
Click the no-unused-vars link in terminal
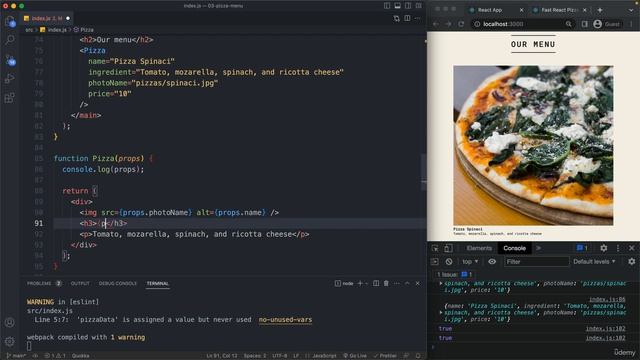tap(285, 320)
